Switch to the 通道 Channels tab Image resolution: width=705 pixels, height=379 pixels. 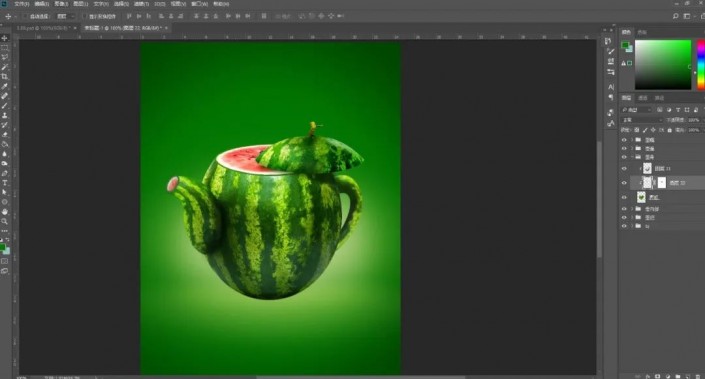[643, 98]
